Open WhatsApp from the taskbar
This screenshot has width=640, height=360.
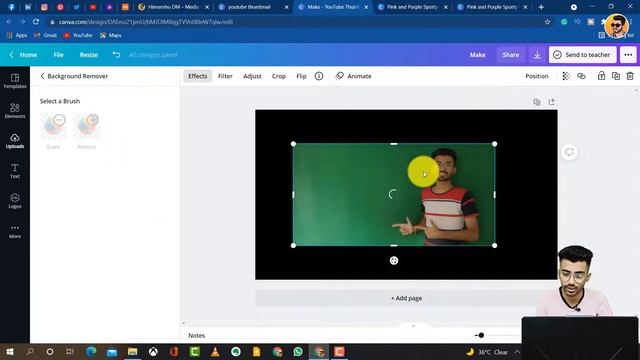point(298,351)
